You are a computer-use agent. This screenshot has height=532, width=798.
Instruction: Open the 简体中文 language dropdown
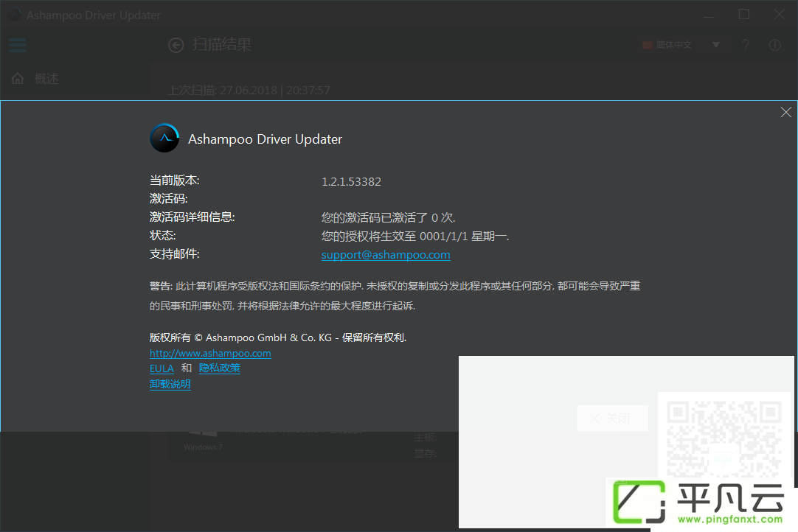(681, 45)
